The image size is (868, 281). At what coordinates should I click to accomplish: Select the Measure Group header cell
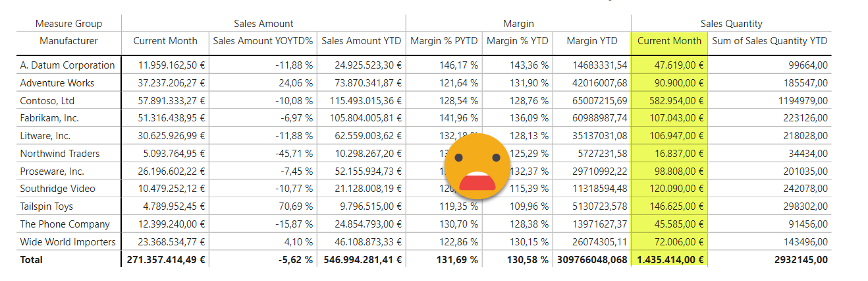tap(68, 24)
